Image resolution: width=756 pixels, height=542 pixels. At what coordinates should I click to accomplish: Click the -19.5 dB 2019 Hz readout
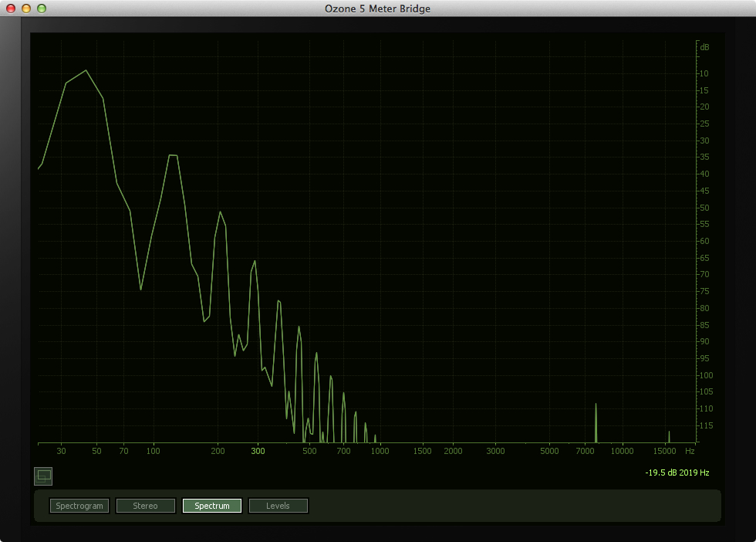click(677, 473)
